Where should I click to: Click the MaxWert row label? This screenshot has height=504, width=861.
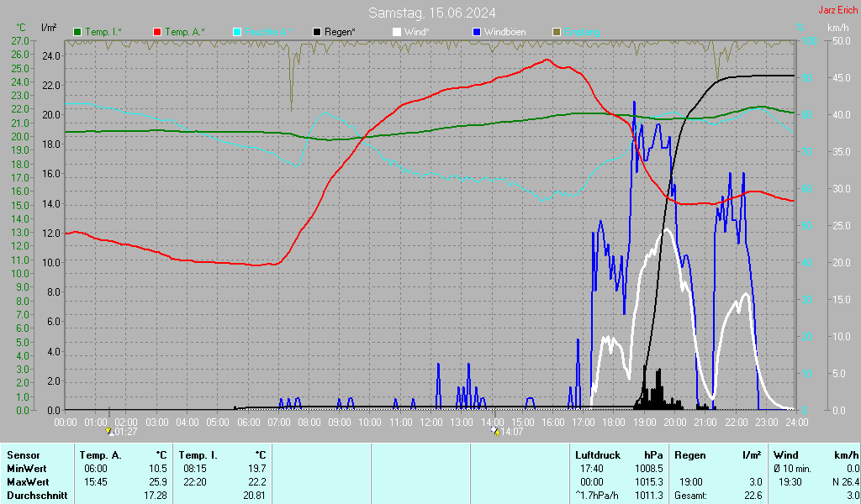29,481
